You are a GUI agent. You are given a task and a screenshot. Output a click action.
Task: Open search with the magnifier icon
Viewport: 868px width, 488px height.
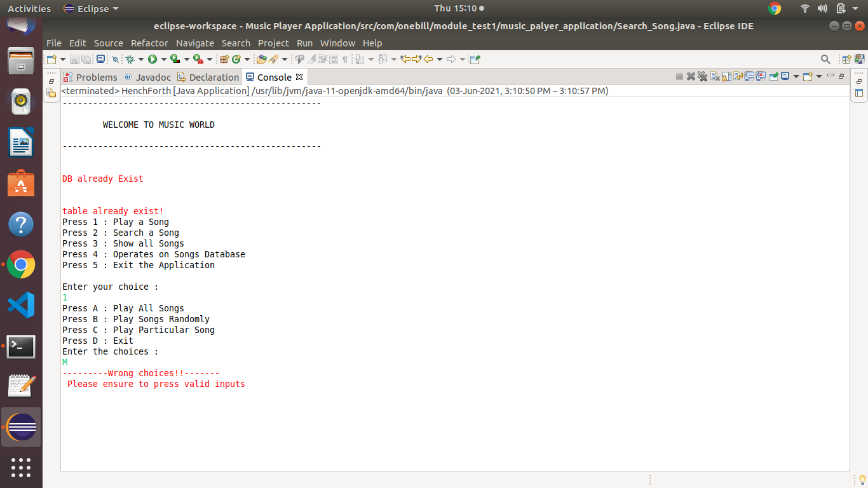click(825, 58)
